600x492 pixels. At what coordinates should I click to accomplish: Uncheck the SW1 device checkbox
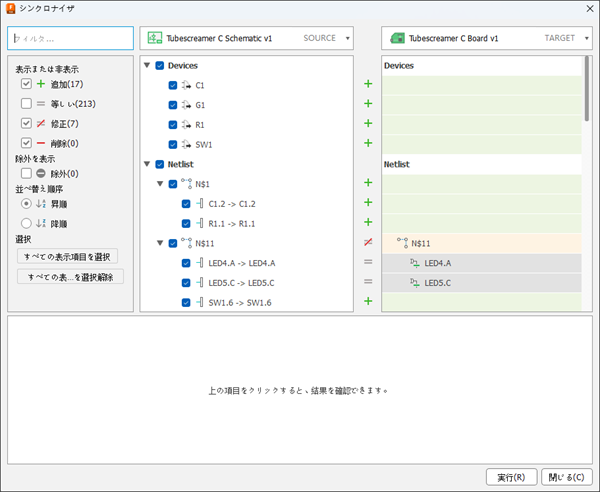point(173,145)
